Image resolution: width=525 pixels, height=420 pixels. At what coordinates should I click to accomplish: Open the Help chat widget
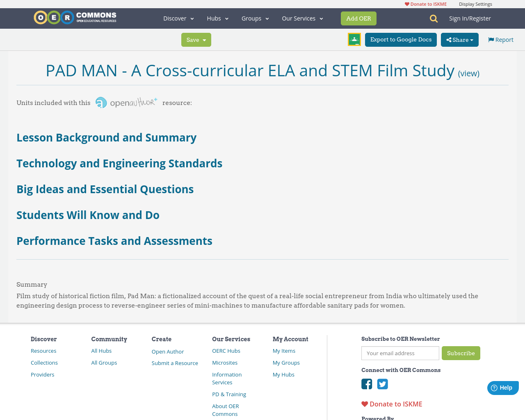click(502, 387)
